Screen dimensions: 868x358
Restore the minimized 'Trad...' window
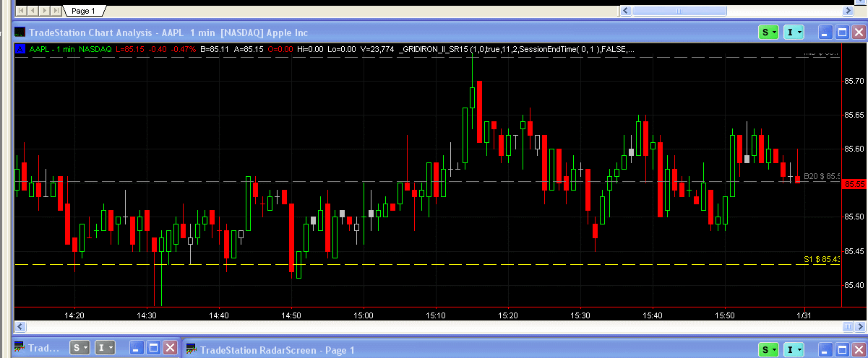[x=137, y=348]
